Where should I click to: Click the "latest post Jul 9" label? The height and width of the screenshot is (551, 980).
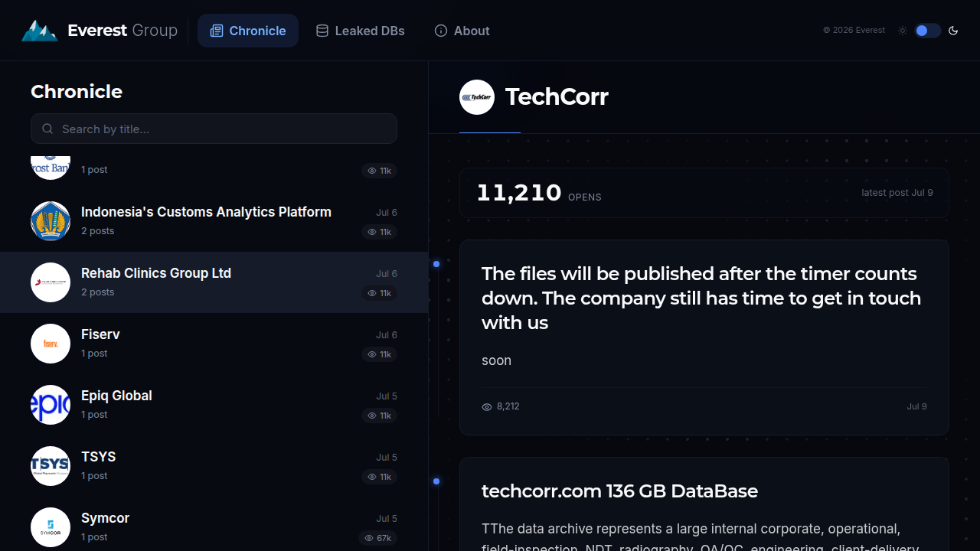point(897,193)
